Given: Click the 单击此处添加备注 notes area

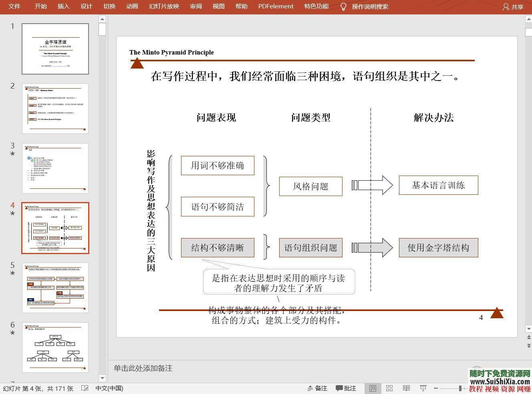Looking at the screenshot, I should 143,368.
